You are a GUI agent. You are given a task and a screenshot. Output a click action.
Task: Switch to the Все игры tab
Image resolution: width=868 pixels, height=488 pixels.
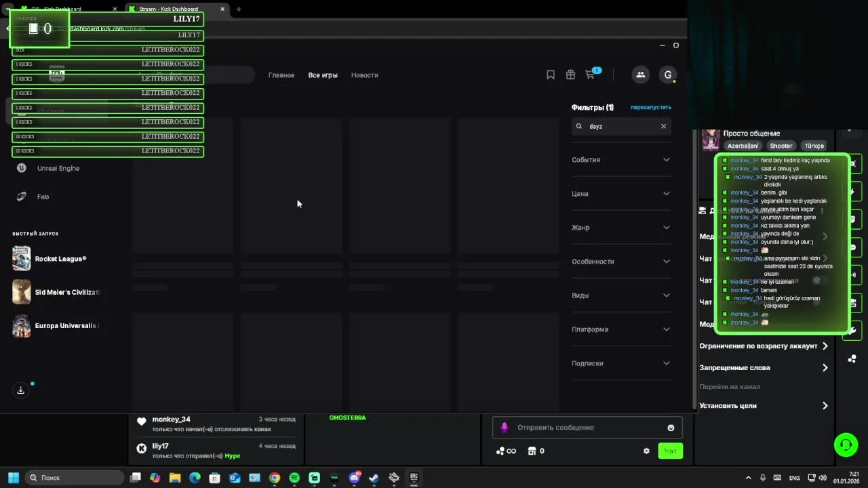click(323, 75)
